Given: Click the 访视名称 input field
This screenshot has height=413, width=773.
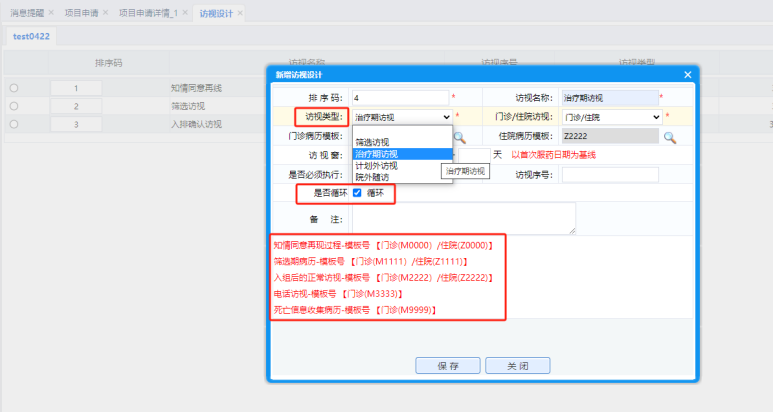Looking at the screenshot, I should [610, 98].
